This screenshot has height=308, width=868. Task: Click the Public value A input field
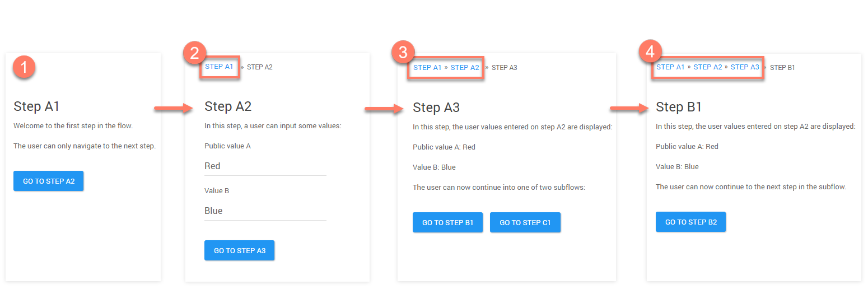[x=265, y=166]
